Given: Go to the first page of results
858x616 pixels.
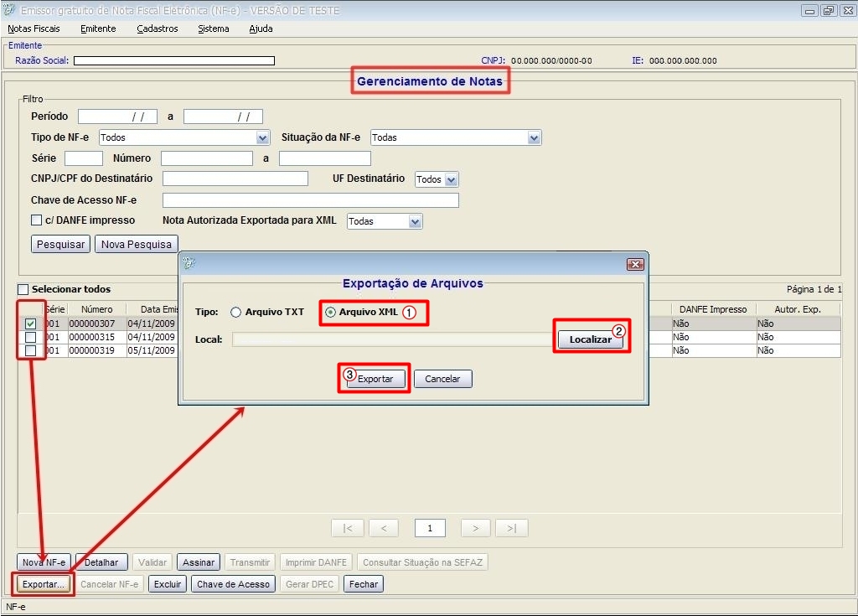Looking at the screenshot, I should [x=347, y=528].
